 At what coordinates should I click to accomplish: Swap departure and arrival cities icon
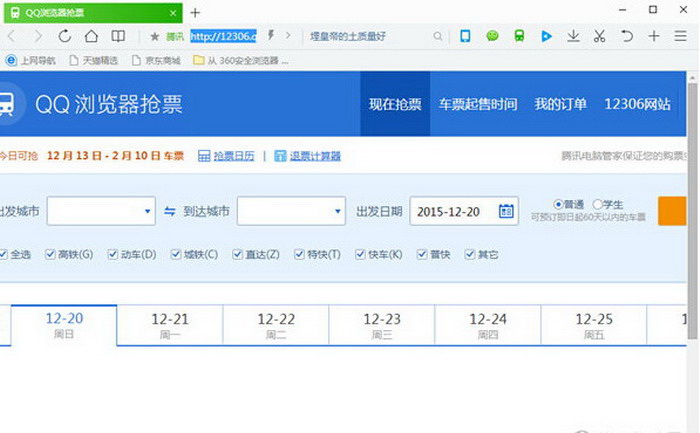point(170,211)
